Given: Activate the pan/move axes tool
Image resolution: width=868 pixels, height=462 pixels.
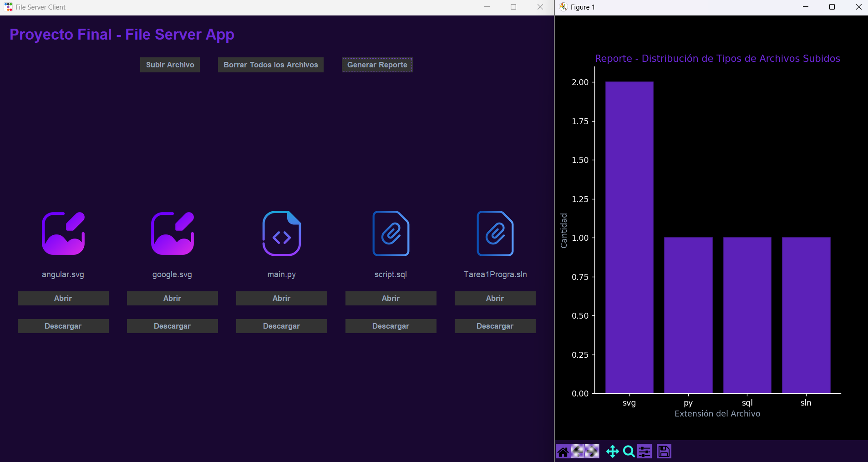Looking at the screenshot, I should [613, 452].
